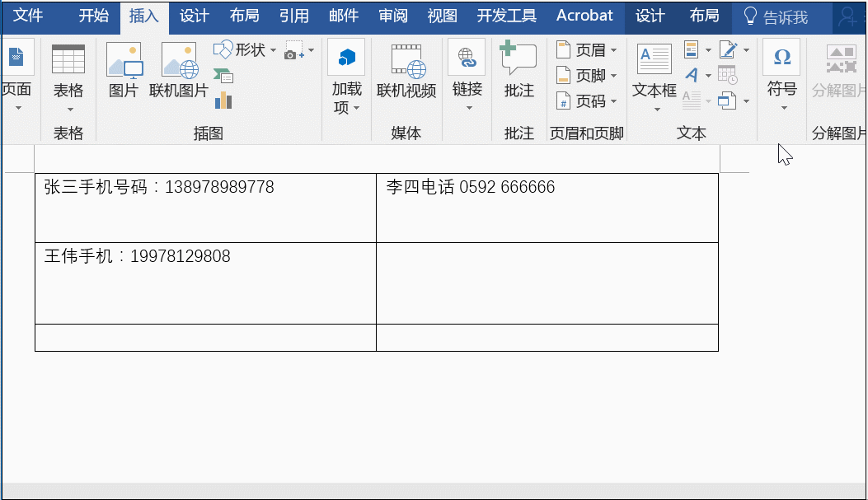Insert a chart with the bar chart icon
Image resolution: width=868 pixels, height=500 pixels.
223,100
